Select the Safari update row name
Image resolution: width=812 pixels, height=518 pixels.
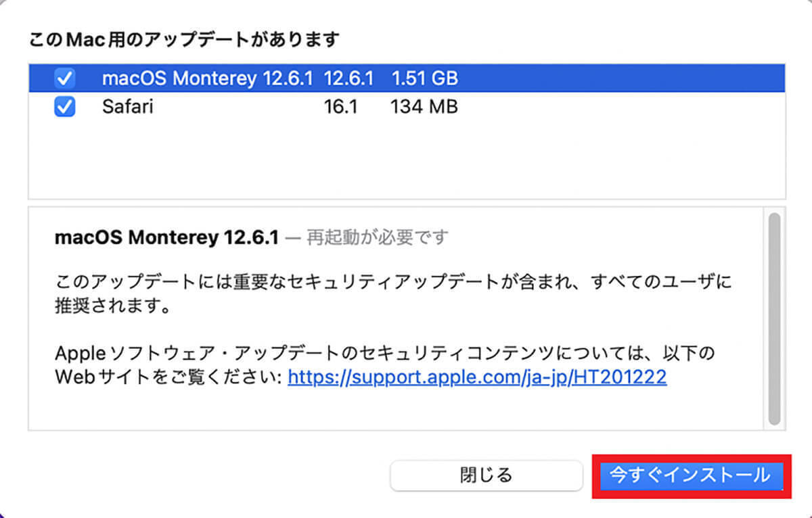click(x=128, y=107)
